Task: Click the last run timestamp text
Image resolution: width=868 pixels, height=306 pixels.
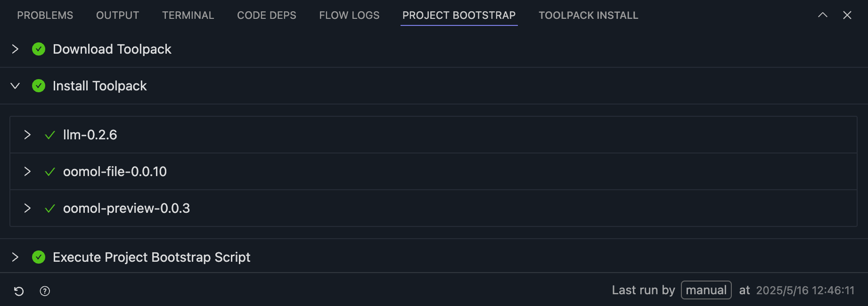Action: click(x=805, y=290)
